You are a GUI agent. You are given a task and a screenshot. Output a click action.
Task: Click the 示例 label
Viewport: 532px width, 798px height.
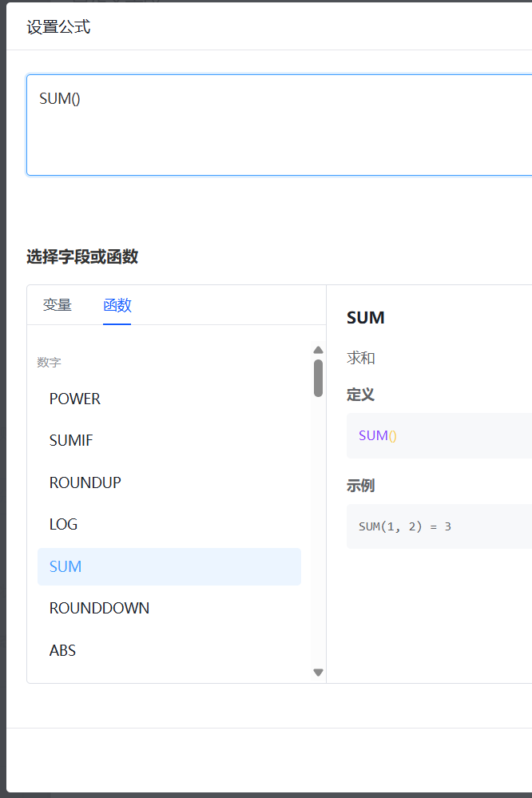click(360, 486)
